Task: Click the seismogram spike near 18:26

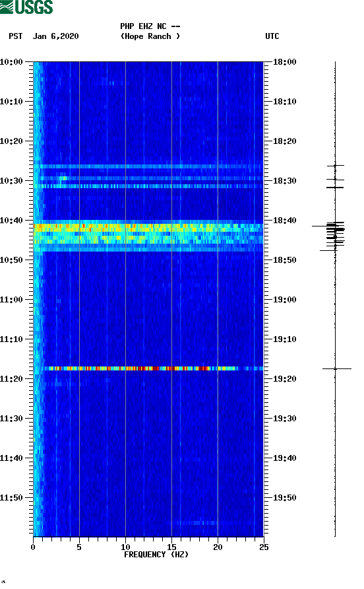Action: tap(336, 165)
